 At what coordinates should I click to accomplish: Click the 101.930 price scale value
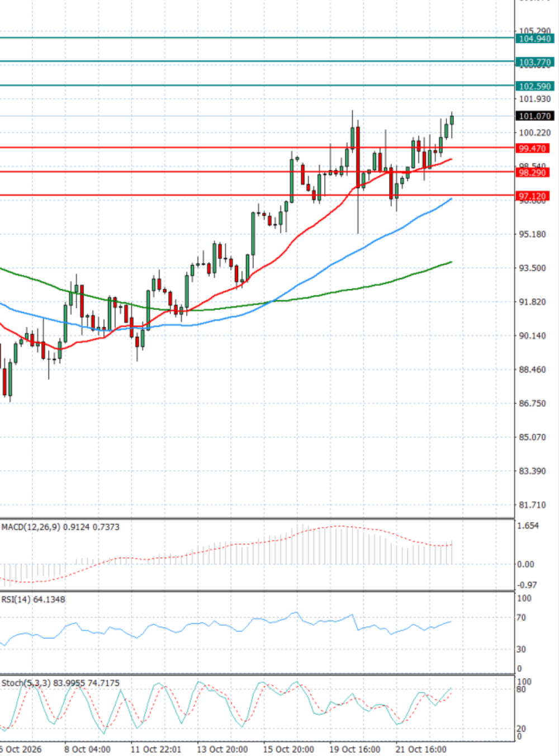pos(535,99)
